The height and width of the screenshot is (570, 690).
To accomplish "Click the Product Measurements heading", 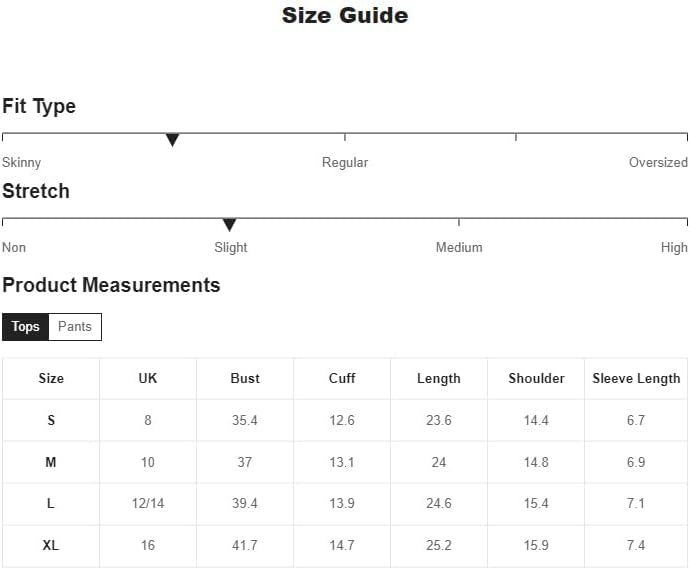I will click(x=111, y=285).
